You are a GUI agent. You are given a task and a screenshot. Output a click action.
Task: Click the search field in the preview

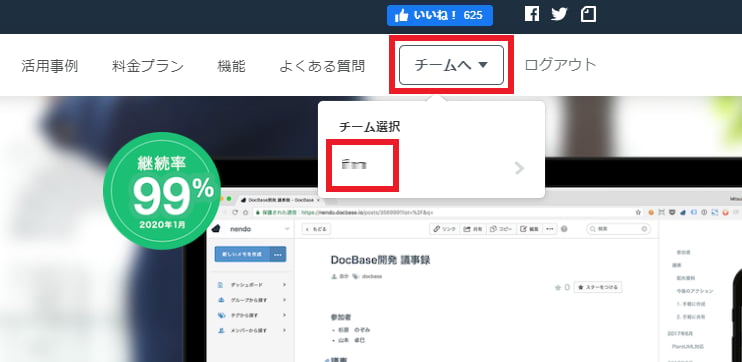[618, 229]
